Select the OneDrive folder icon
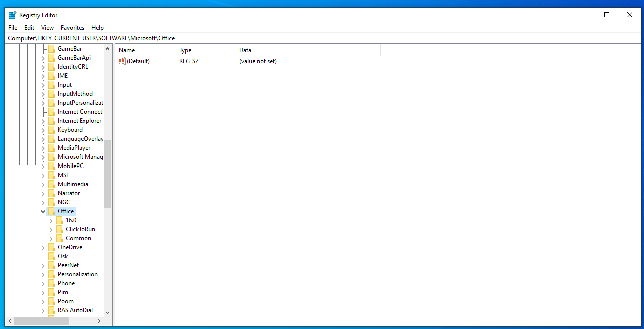The height and width of the screenshot is (329, 644). click(51, 247)
